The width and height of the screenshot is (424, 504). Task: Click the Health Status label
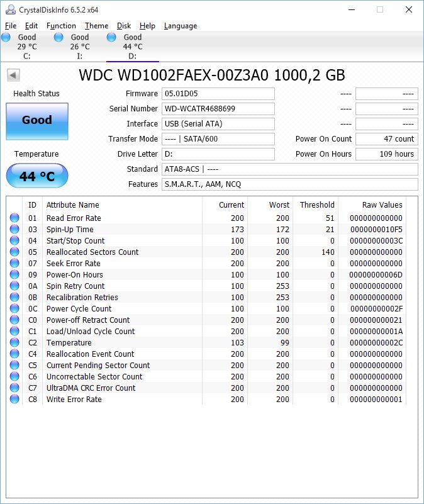(36, 94)
